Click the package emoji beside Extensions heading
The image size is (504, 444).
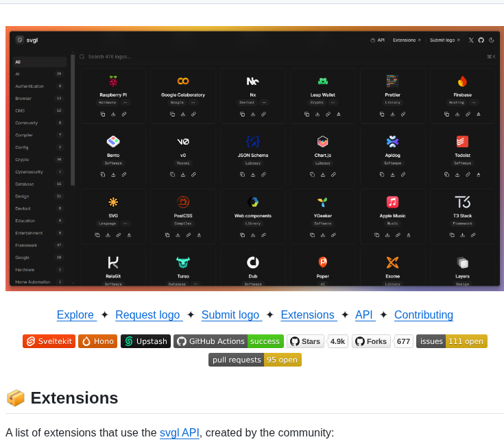[x=16, y=398]
